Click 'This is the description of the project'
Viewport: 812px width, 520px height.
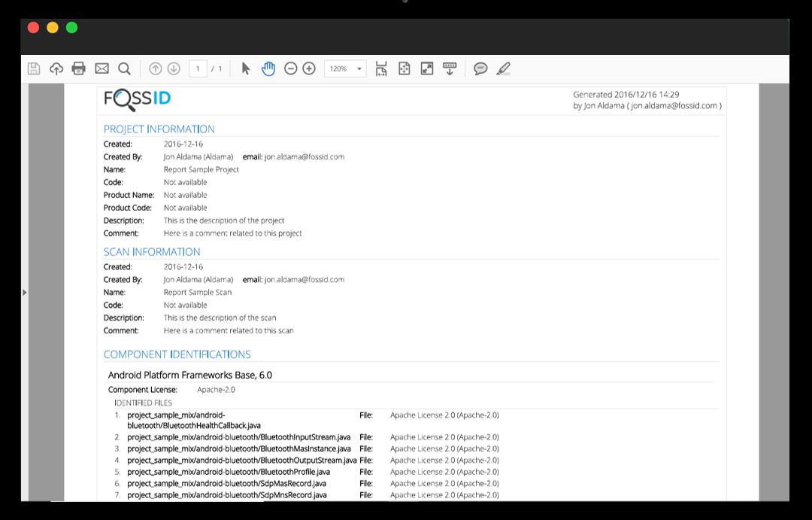(224, 220)
